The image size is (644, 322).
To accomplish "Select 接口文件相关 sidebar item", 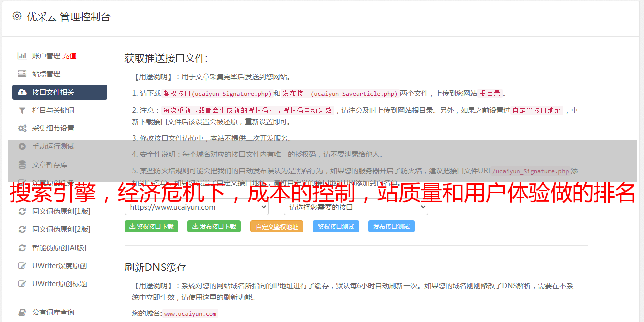I will [59, 92].
